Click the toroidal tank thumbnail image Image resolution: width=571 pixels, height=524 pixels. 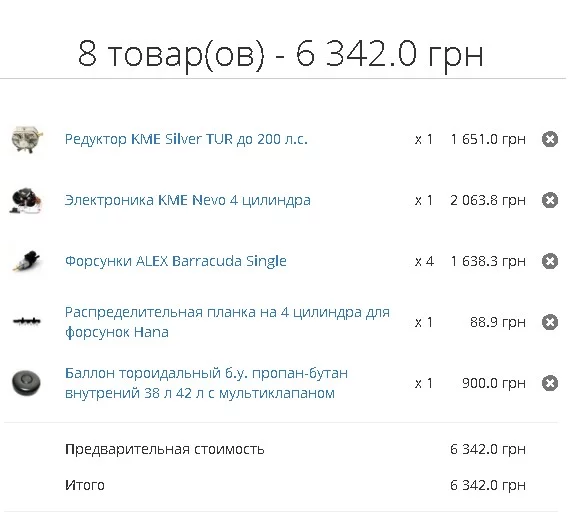[x=27, y=383]
